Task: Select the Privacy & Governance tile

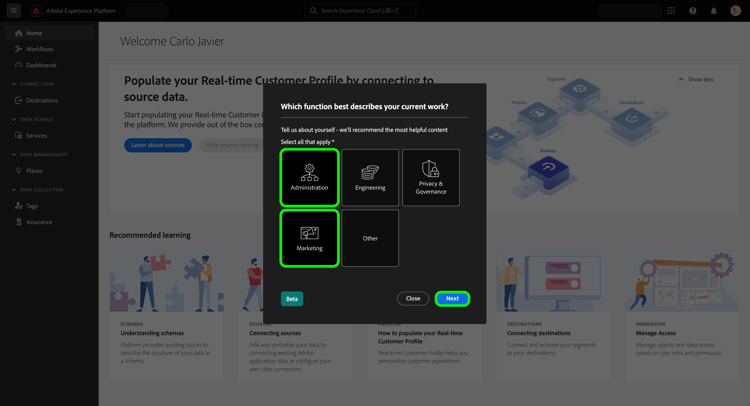Action: point(431,177)
